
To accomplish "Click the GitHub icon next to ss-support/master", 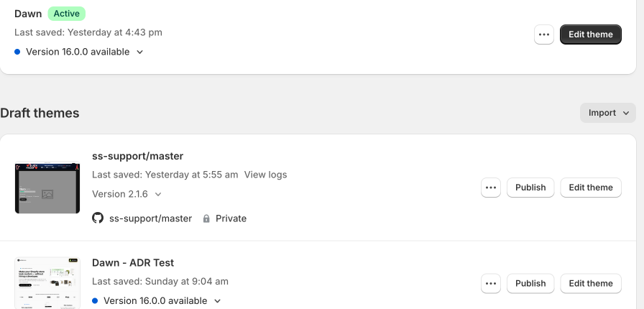I will click(98, 218).
